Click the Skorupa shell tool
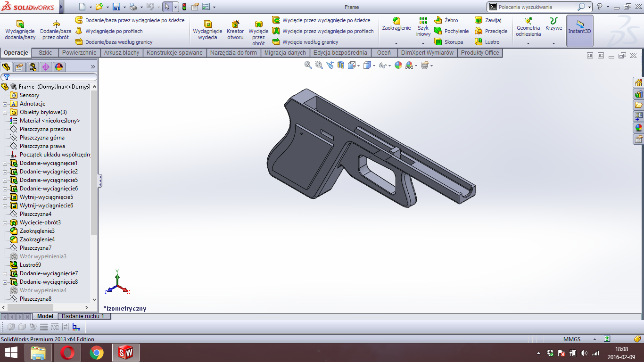 (448, 42)
